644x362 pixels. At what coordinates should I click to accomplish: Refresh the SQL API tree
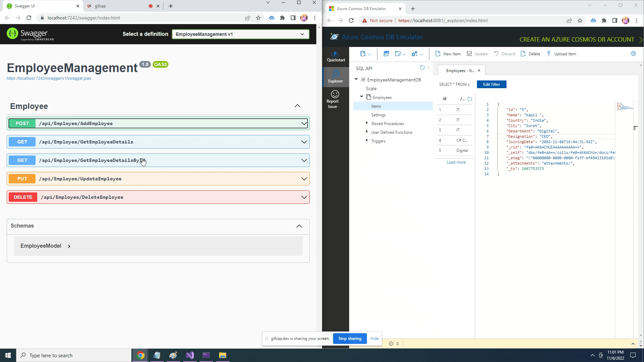[x=422, y=67]
